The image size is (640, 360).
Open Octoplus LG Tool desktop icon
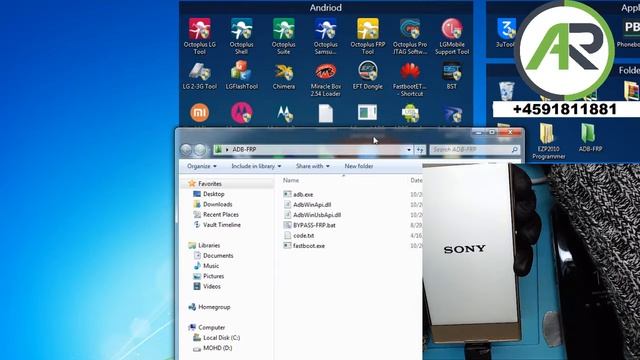tap(200, 36)
